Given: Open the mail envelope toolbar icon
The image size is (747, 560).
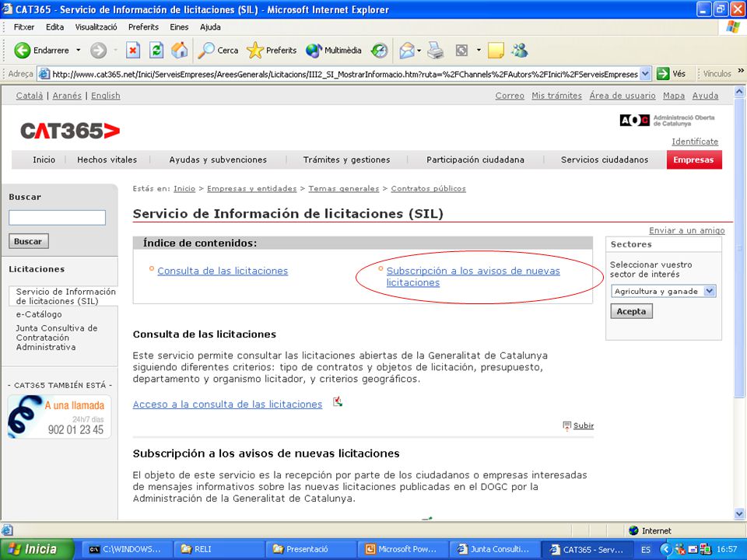Looking at the screenshot, I should pyautogui.click(x=407, y=50).
